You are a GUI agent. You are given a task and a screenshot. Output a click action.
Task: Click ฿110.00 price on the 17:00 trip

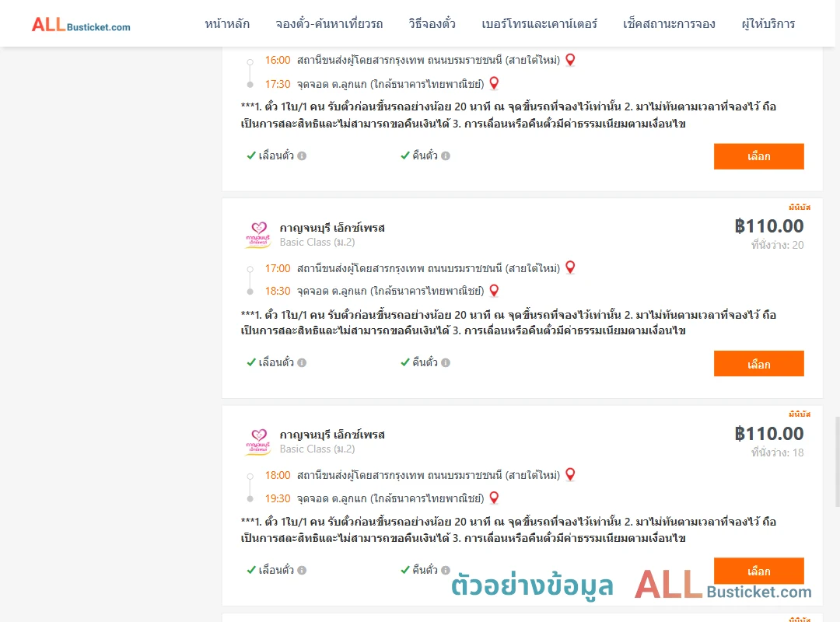coord(768,226)
